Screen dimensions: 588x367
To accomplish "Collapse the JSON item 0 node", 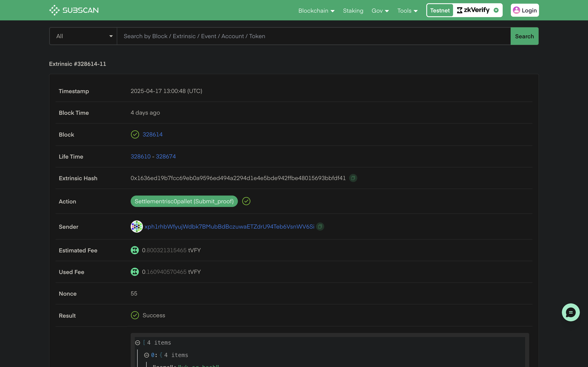I will [147, 355].
